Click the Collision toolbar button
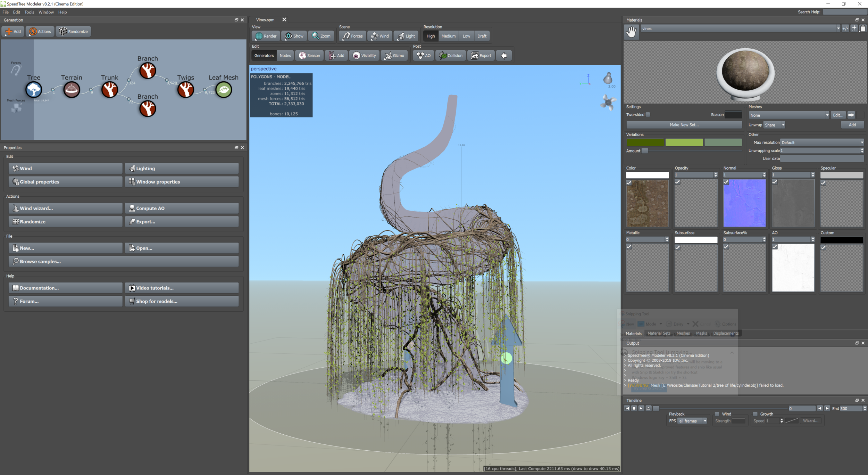The height and width of the screenshot is (475, 868). pyautogui.click(x=451, y=56)
